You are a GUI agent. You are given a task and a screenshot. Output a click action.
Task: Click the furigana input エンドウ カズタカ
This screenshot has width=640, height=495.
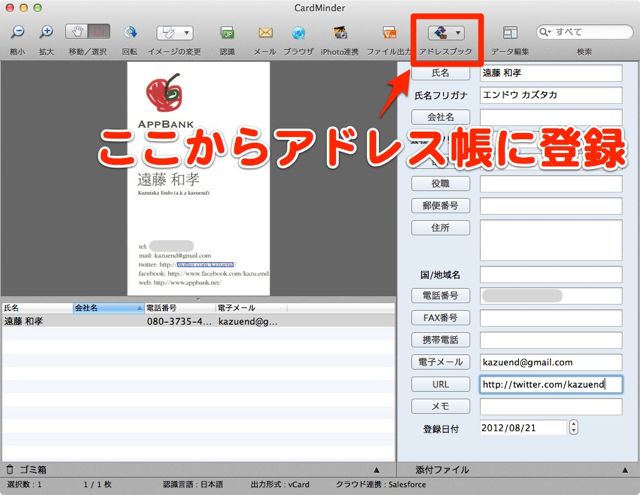tap(551, 95)
